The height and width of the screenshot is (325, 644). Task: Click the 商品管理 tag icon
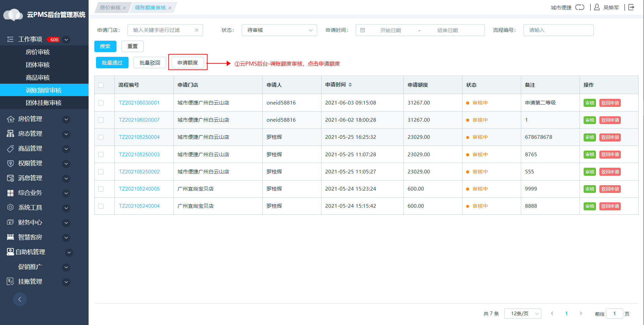coord(10,149)
